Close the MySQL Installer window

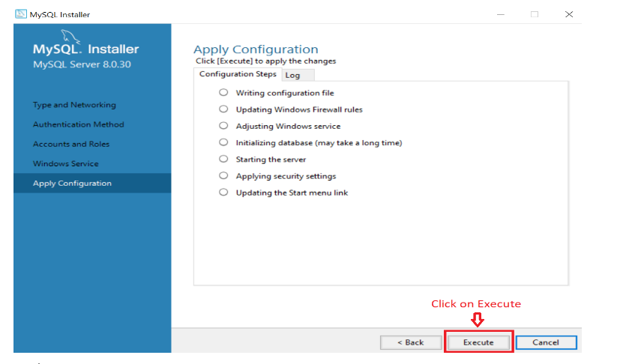[x=569, y=14]
